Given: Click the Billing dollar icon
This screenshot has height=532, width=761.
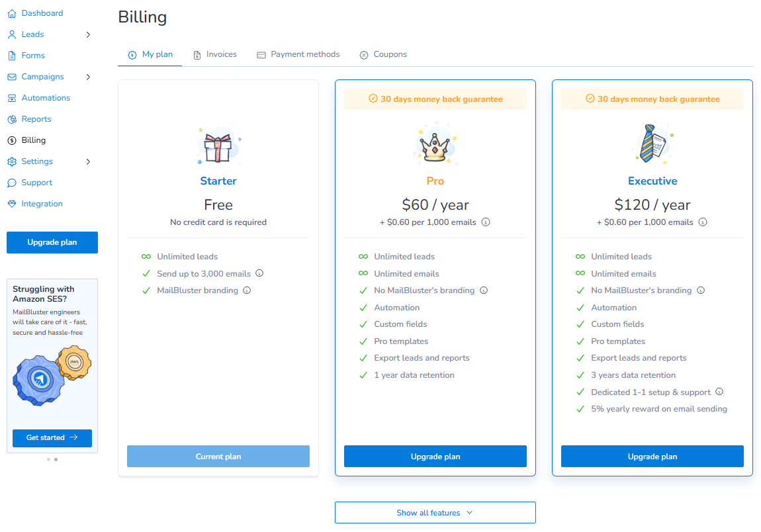Looking at the screenshot, I should tap(12, 140).
